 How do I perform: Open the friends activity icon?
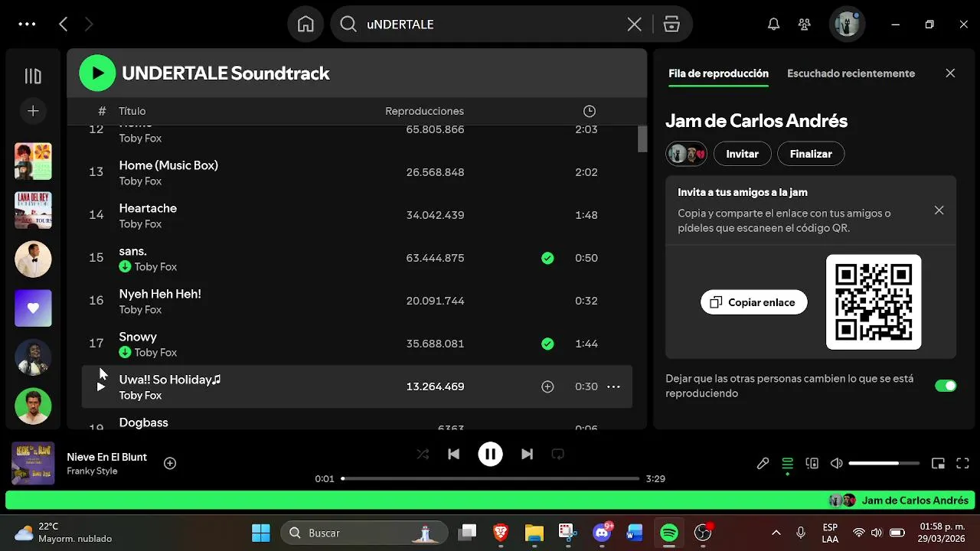click(x=804, y=24)
